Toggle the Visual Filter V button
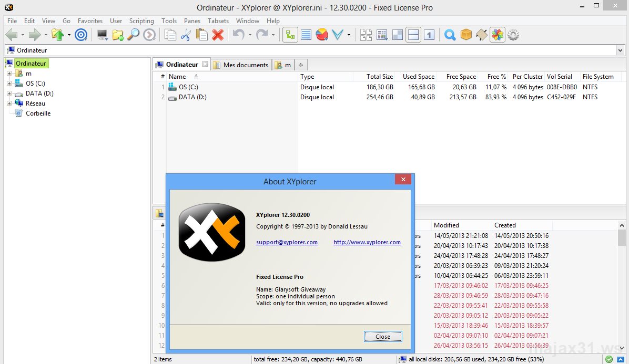 click(x=338, y=35)
